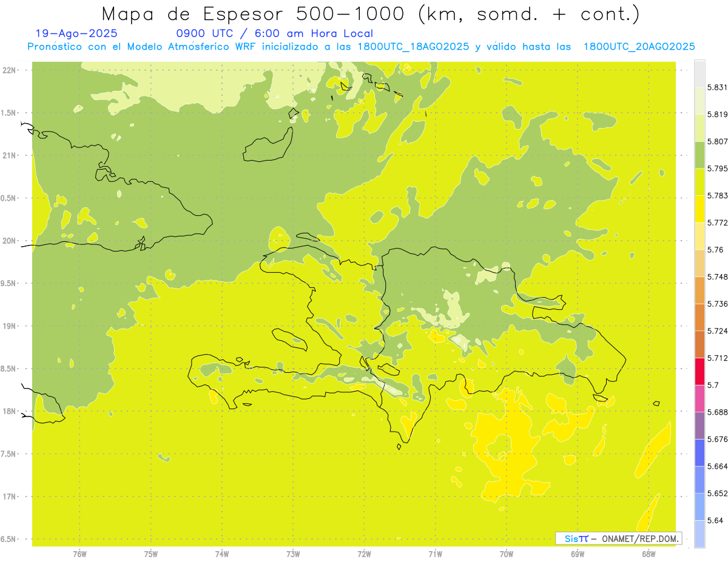Click the 22N latitude axis label

point(10,70)
